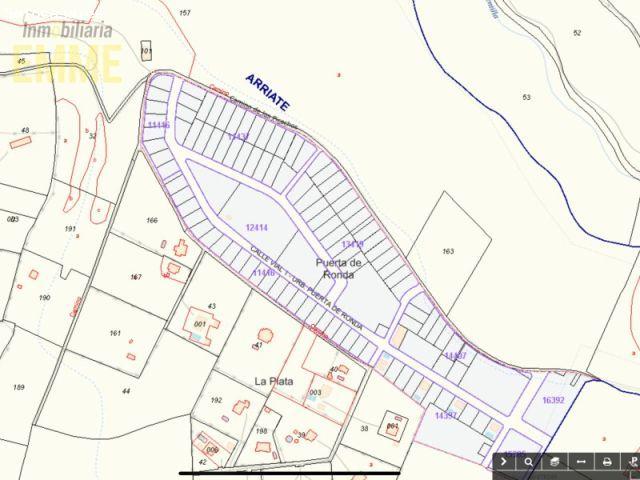This screenshot has width=640, height=480.
Task: Collapse the map toolbar with the chevron arrow
Action: pyautogui.click(x=504, y=462)
